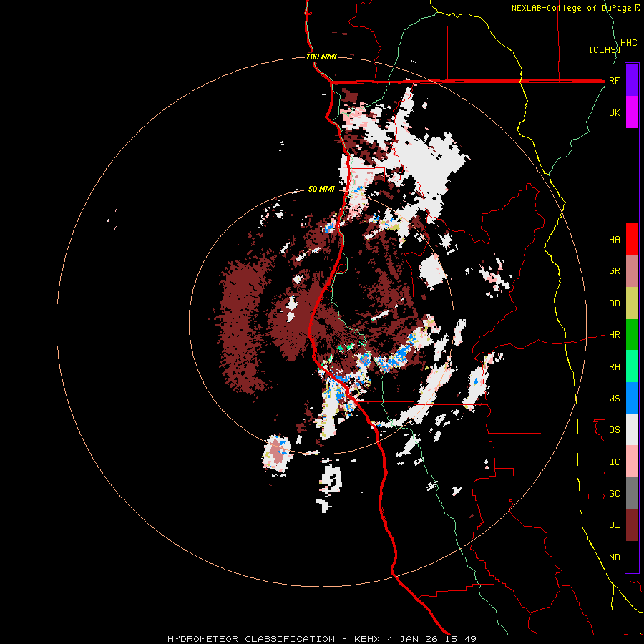The width and height of the screenshot is (644, 644).
Task: Click the magenta UK legend color swatch
Action: pos(632,112)
